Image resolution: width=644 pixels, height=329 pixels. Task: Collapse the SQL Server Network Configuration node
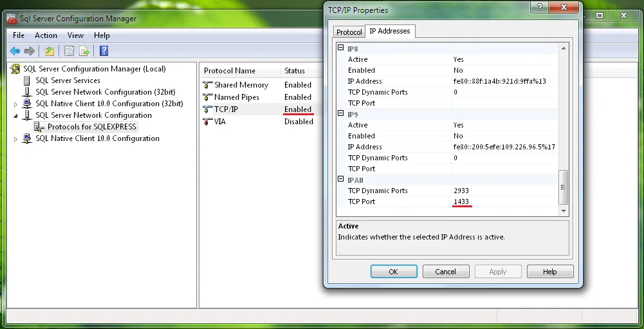(x=16, y=116)
